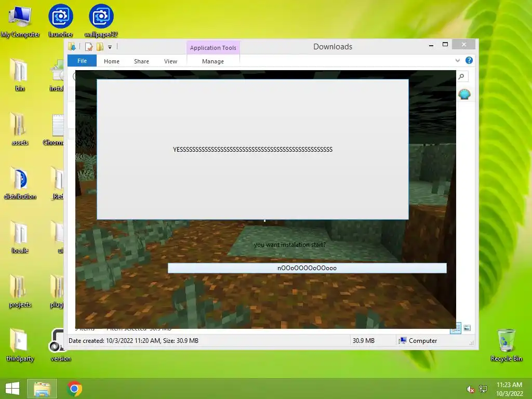Launch Google Chrome from the taskbar

click(74, 389)
